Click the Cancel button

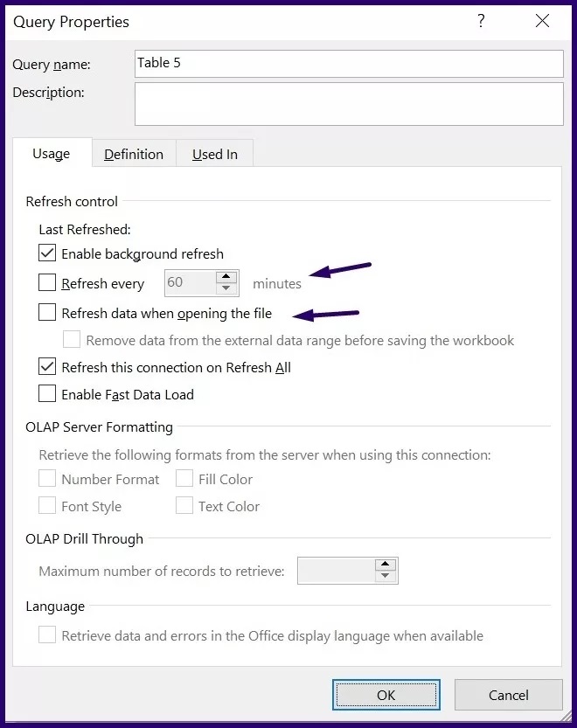(x=508, y=695)
